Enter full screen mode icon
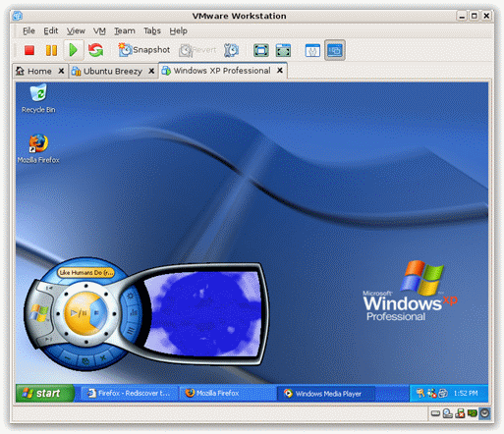 pyautogui.click(x=261, y=50)
